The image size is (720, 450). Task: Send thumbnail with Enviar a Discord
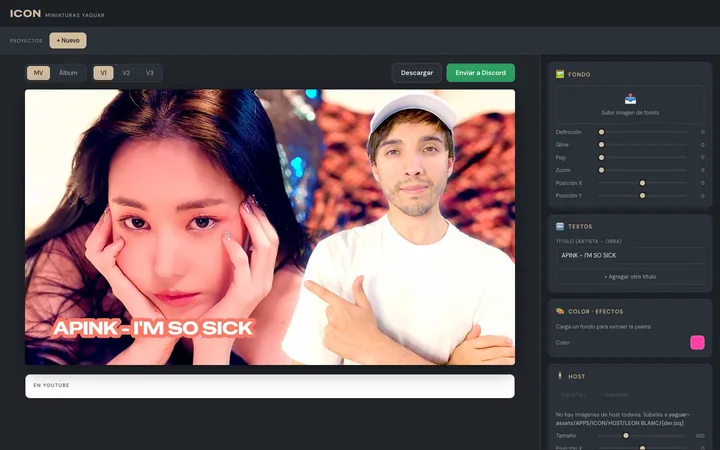tap(480, 73)
